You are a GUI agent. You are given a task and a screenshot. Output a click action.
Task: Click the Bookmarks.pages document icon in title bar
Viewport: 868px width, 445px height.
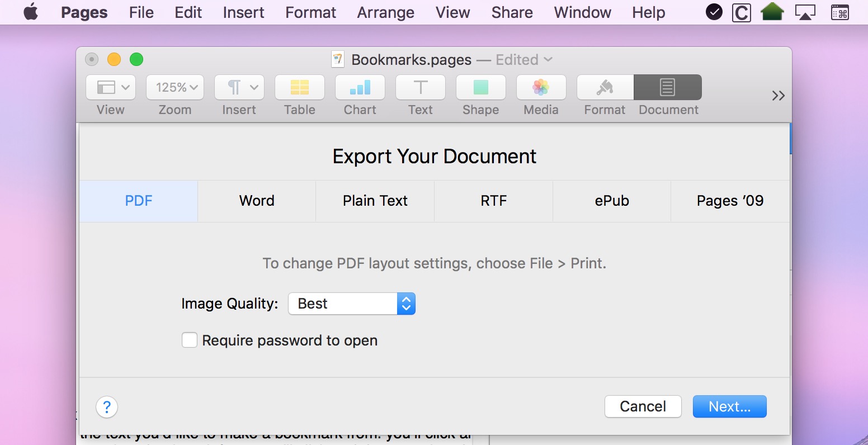tap(337, 59)
